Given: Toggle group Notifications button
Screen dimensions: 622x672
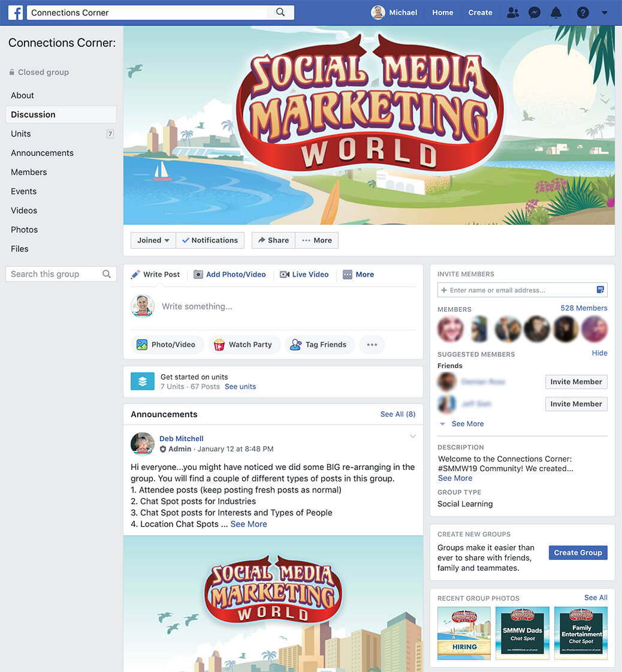Looking at the screenshot, I should point(210,240).
